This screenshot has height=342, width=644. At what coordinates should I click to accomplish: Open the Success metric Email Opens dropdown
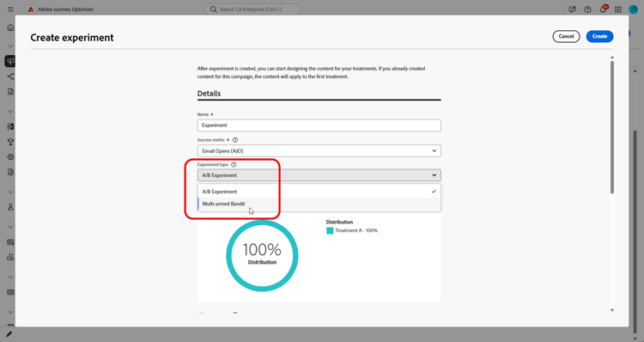319,151
